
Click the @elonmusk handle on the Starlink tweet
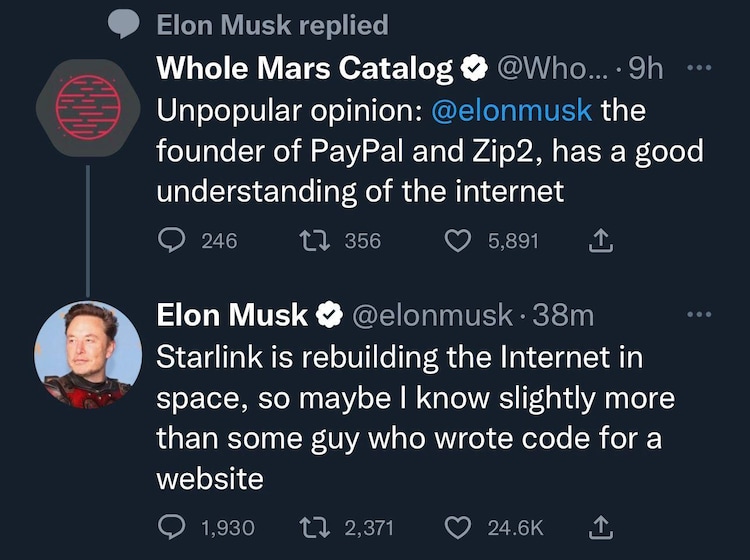(433, 315)
